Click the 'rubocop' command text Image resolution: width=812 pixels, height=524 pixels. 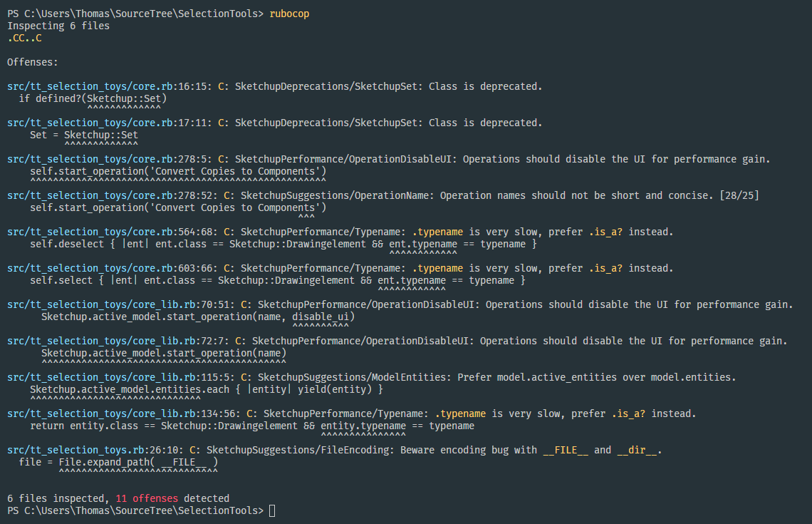point(289,14)
